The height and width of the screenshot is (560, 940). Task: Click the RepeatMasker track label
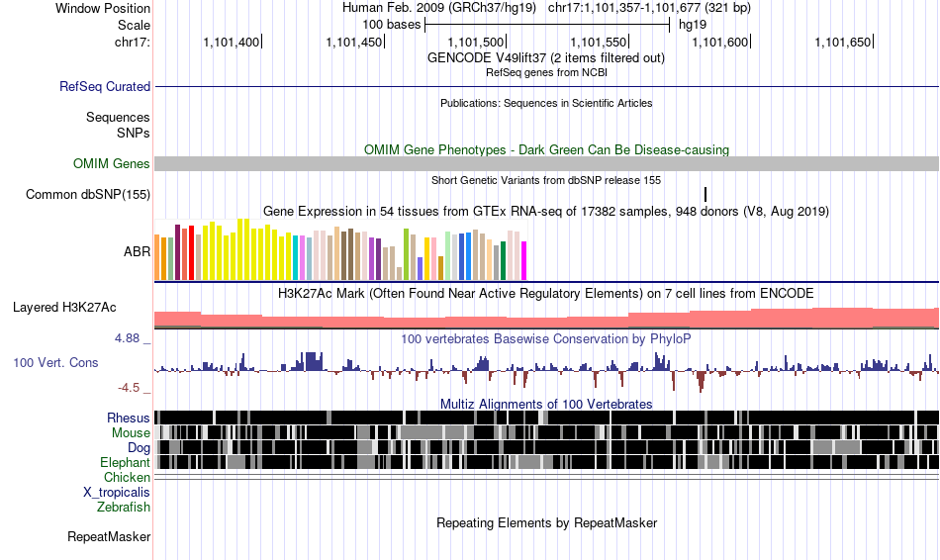(x=109, y=536)
